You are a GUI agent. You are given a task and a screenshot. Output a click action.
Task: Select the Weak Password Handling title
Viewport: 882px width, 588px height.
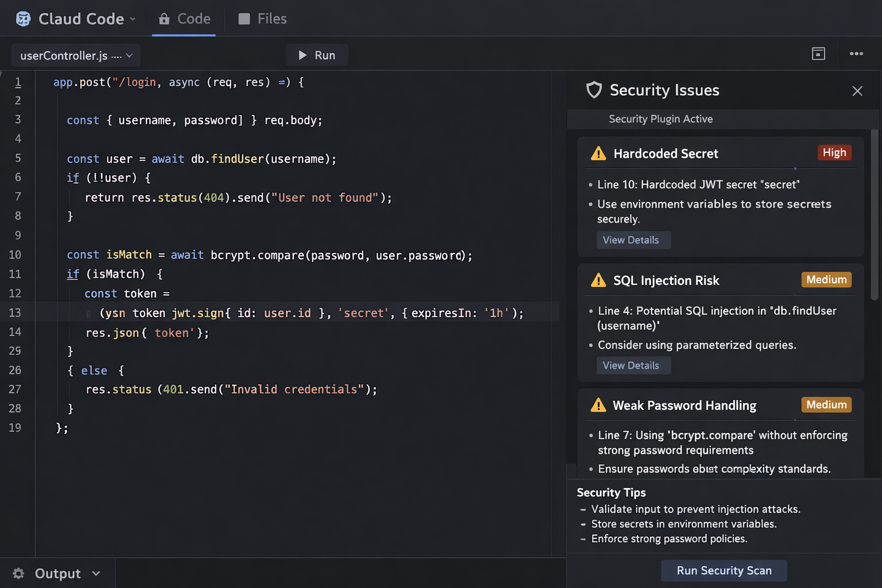coord(684,405)
